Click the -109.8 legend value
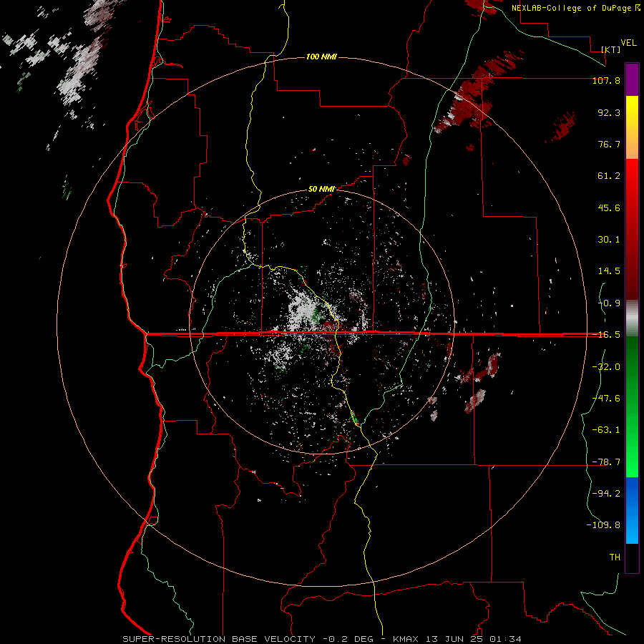This screenshot has width=644, height=644. 603,525
